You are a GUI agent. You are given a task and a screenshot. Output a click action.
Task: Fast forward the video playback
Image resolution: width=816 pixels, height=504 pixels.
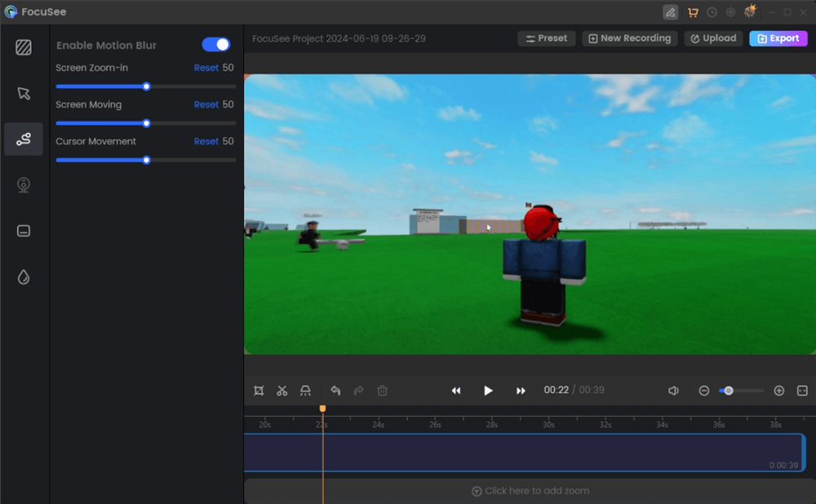tap(521, 391)
